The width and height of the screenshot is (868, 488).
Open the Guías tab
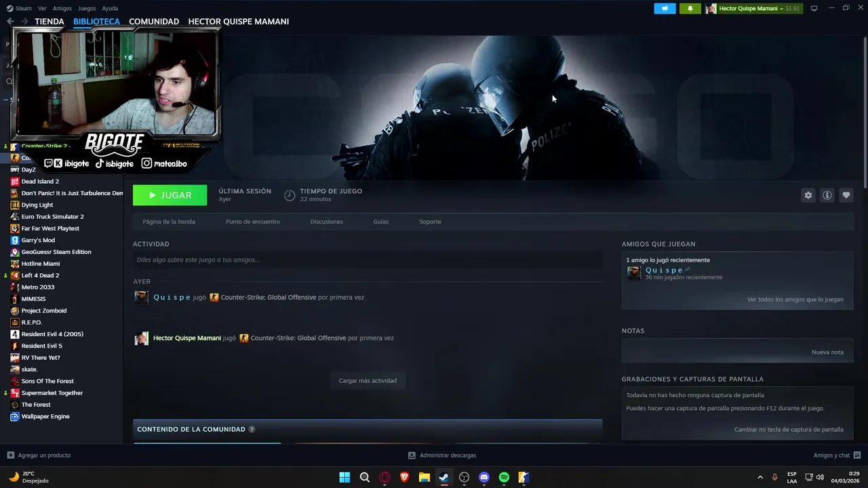point(381,222)
